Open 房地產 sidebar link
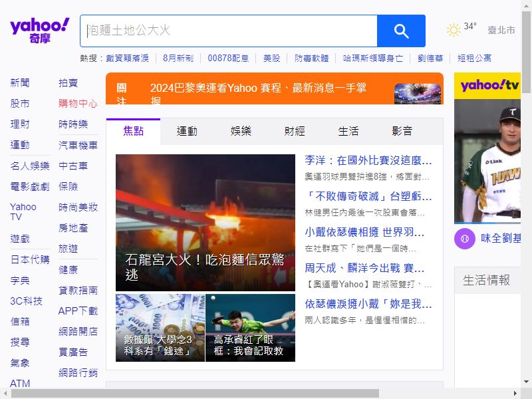This screenshot has height=399, width=532. click(73, 228)
